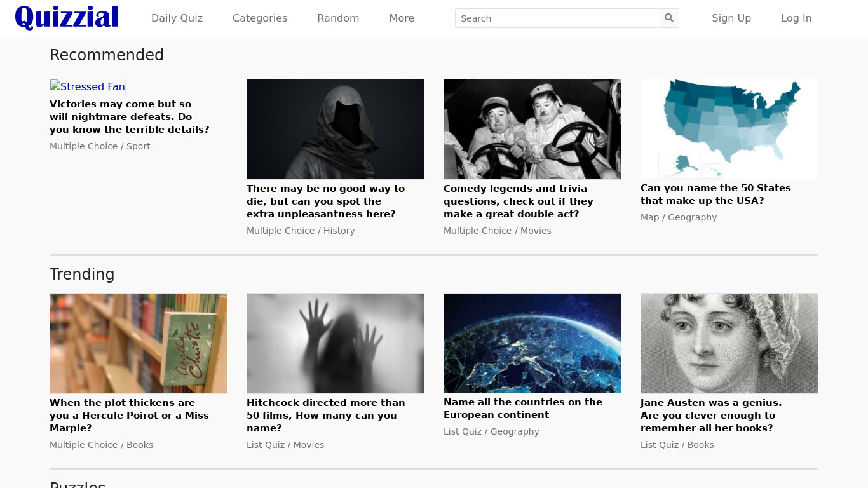Open the European continent countries quiz title

(x=522, y=409)
